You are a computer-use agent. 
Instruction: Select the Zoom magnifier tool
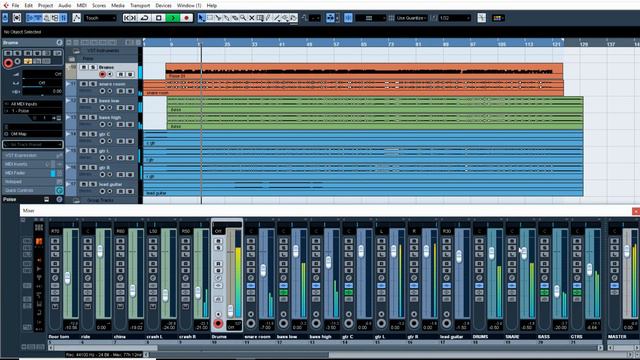coord(243,18)
